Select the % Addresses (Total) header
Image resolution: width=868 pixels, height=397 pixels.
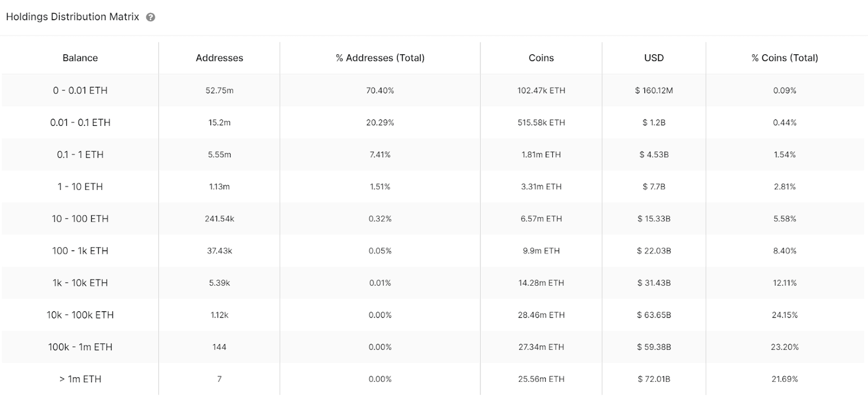(x=380, y=58)
